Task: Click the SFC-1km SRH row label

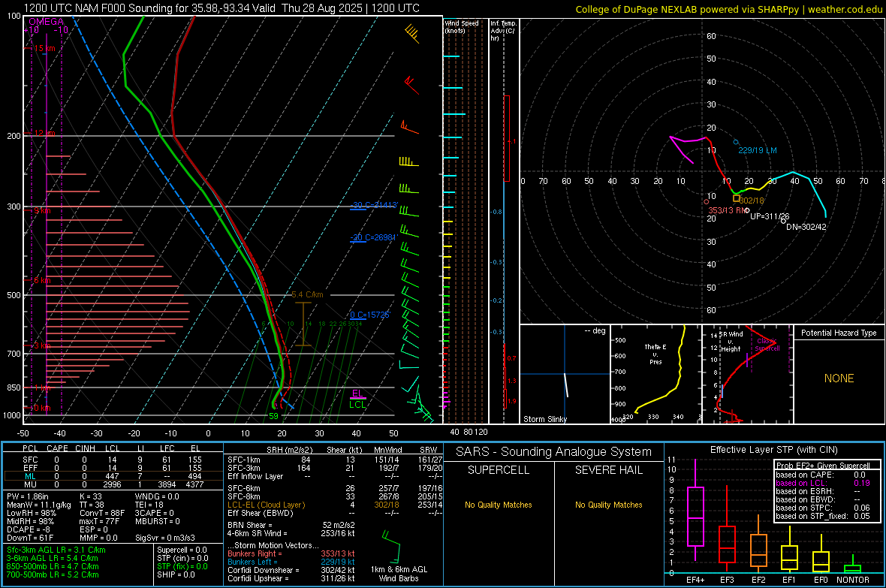Action: coord(244,460)
